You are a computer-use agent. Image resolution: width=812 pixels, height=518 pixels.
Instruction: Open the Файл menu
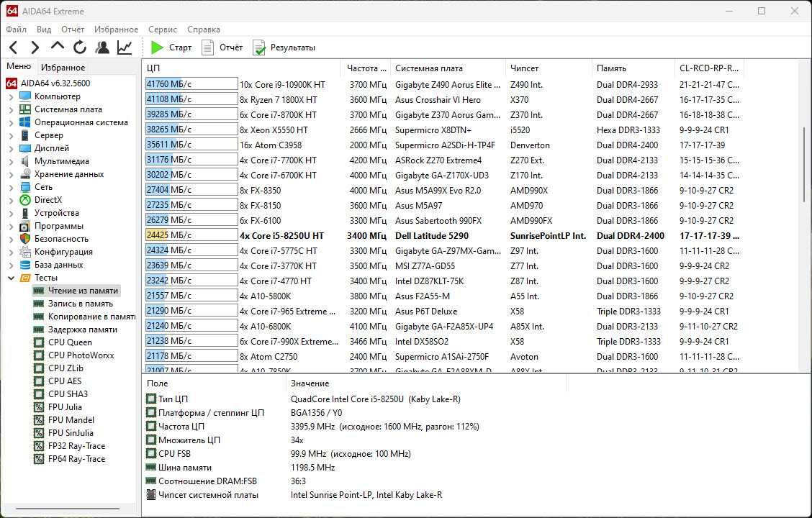coord(16,29)
